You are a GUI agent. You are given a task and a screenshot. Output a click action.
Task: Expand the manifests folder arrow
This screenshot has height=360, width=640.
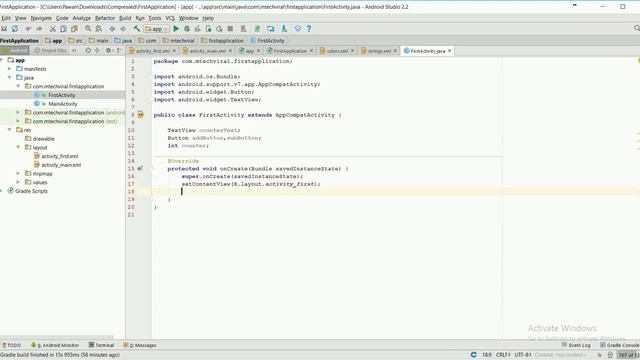click(x=10, y=69)
